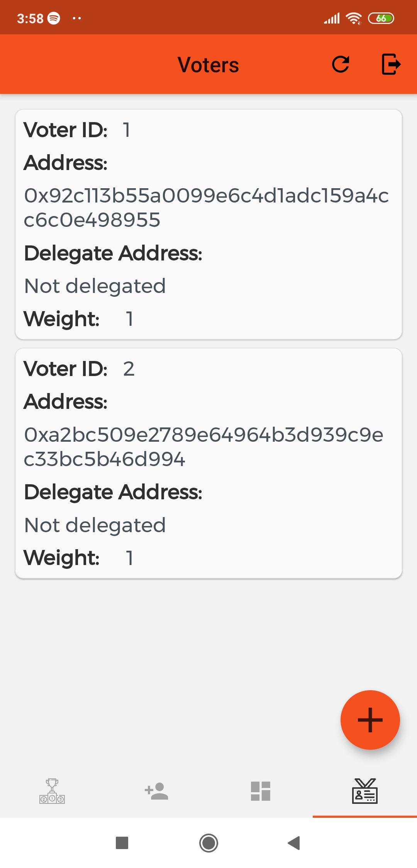Tap the Voters page title
The width and height of the screenshot is (417, 868).
coord(208,65)
